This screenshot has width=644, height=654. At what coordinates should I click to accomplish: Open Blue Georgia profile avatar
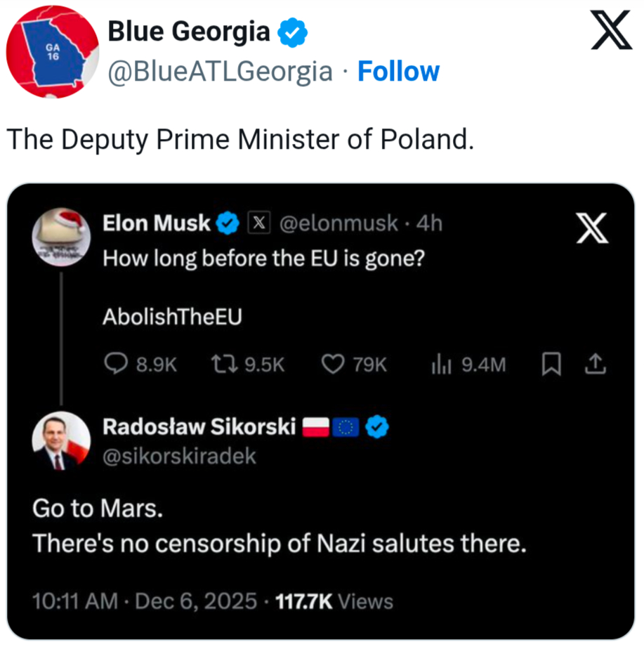(x=52, y=51)
